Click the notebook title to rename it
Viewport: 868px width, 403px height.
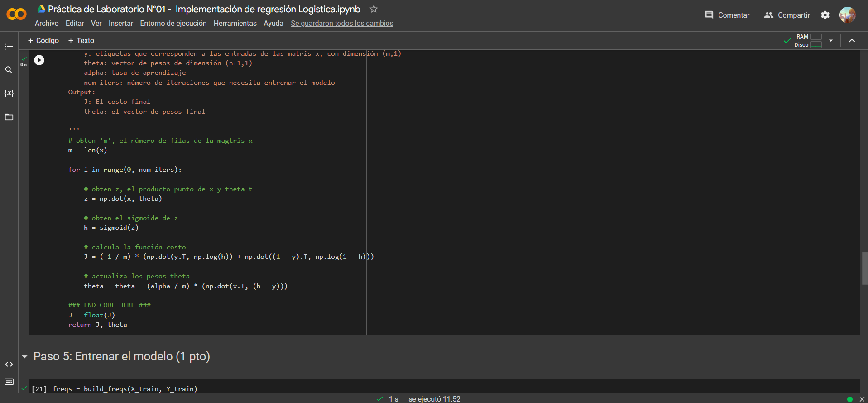(x=204, y=9)
